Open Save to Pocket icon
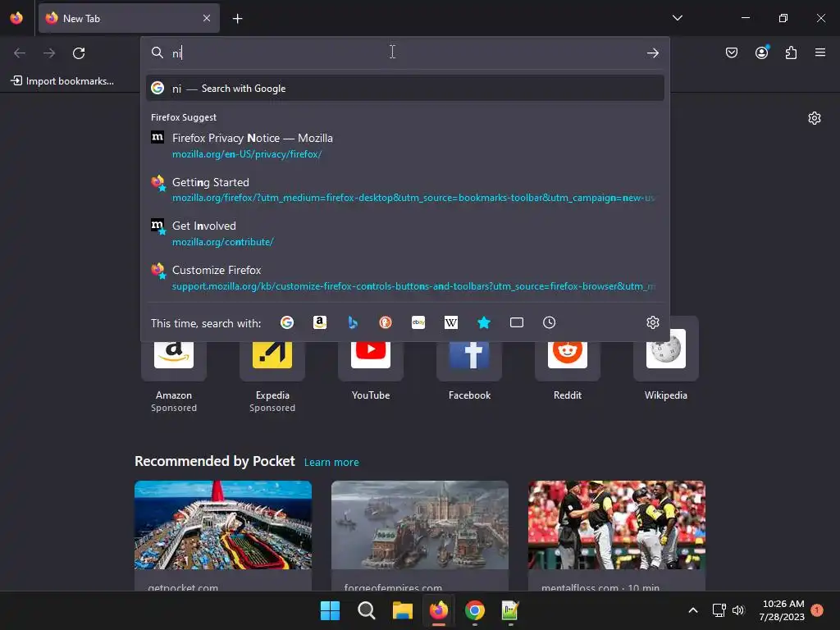Image resolution: width=840 pixels, height=630 pixels. click(732, 52)
